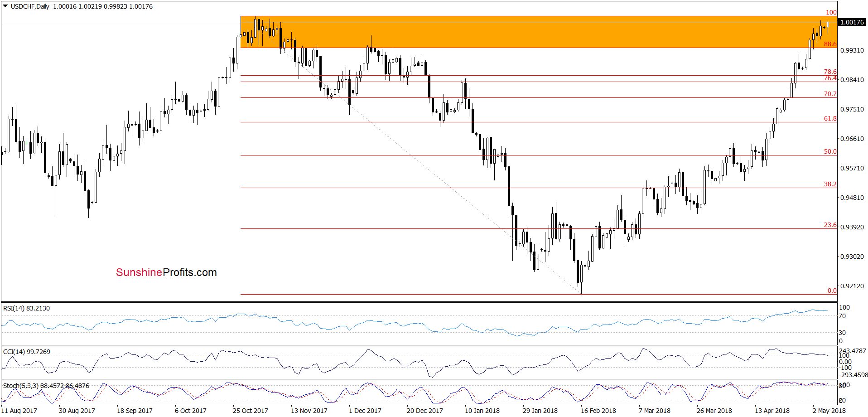Click the 13 Apr 2018 date label

point(772,411)
